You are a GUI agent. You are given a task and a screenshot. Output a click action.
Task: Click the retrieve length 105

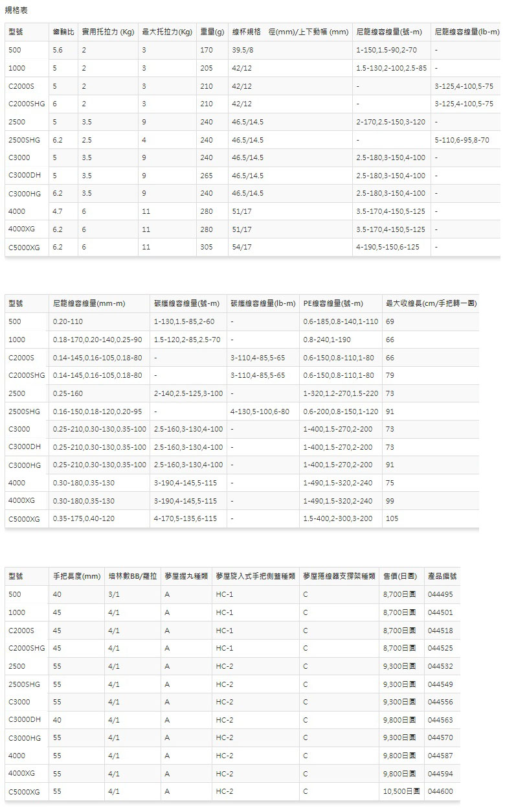tap(392, 518)
